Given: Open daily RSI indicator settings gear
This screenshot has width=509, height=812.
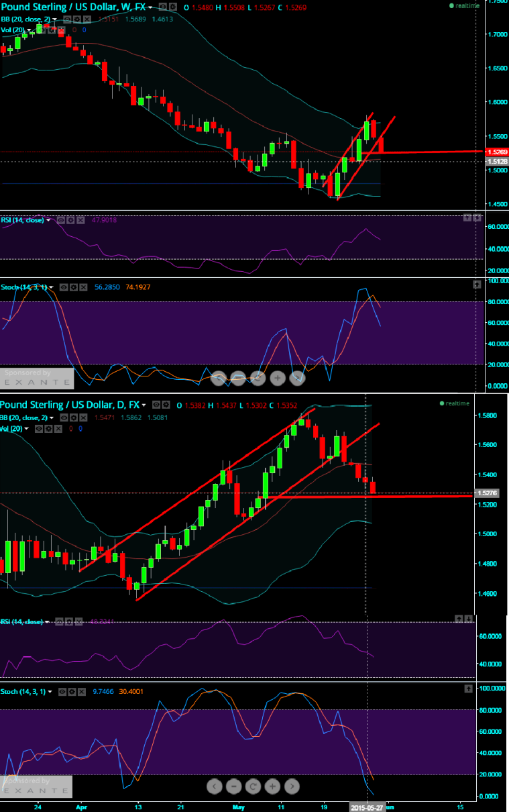Looking at the screenshot, I should 68,621.
